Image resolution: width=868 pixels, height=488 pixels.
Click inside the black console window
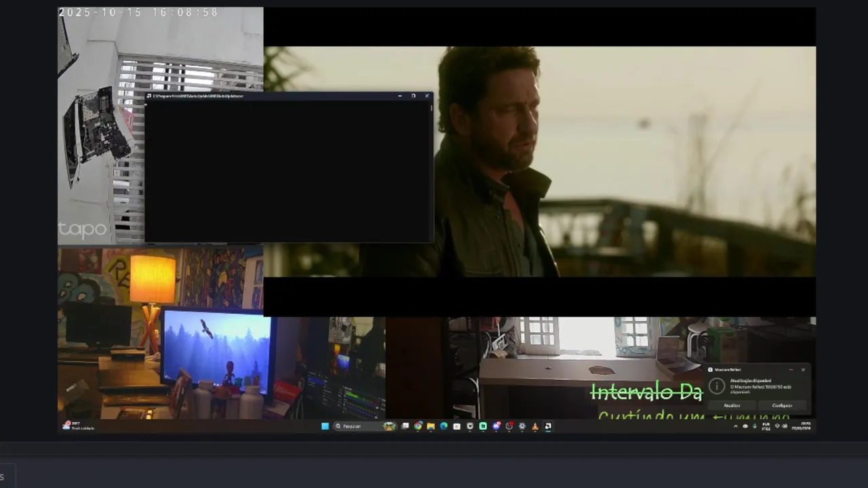coord(289,171)
